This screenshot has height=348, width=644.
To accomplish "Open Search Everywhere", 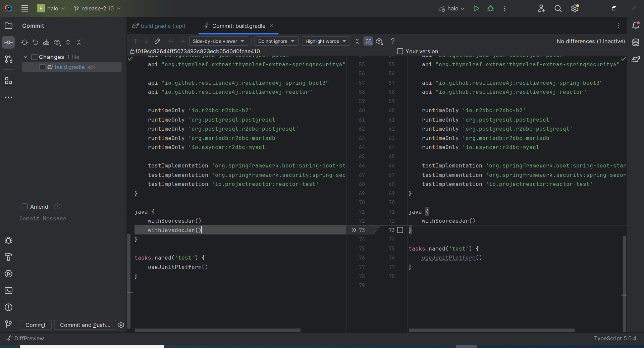I will click(x=558, y=8).
